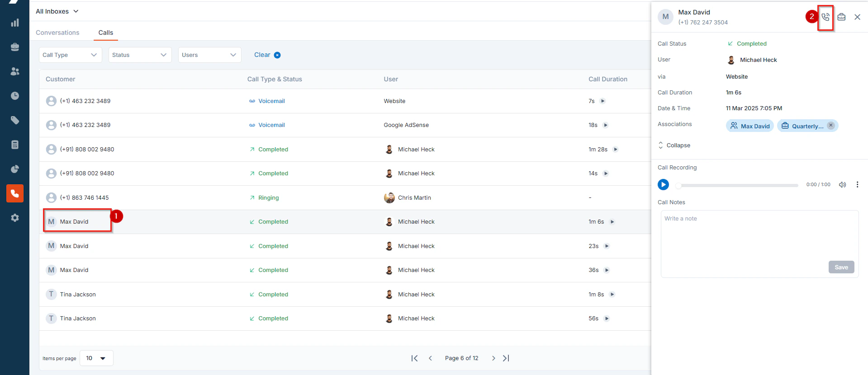Play the 36s call recording
The width and height of the screenshot is (868, 375).
coord(607,270)
